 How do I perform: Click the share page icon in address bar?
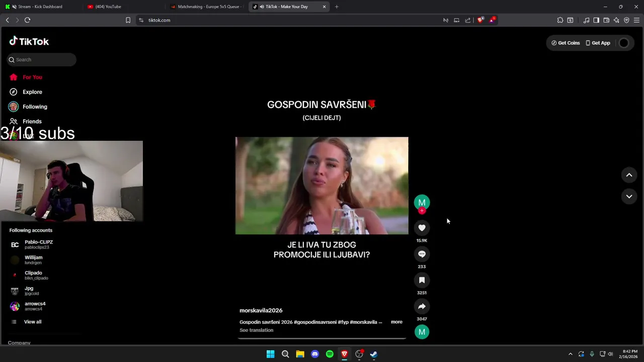(468, 20)
